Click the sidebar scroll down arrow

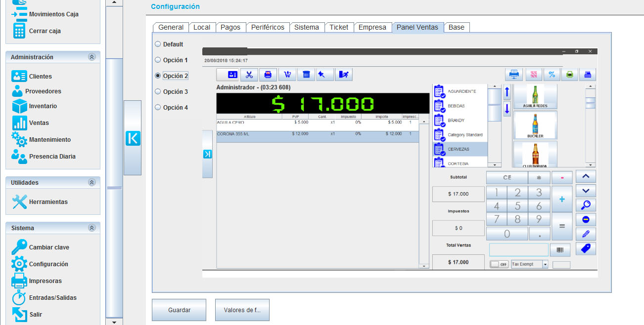[x=115, y=322]
